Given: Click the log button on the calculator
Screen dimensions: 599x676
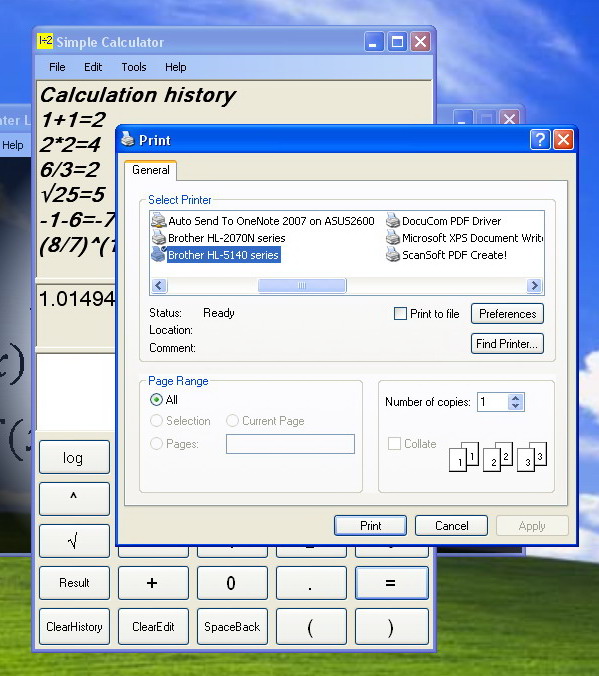Looking at the screenshot, I should pyautogui.click(x=74, y=457).
